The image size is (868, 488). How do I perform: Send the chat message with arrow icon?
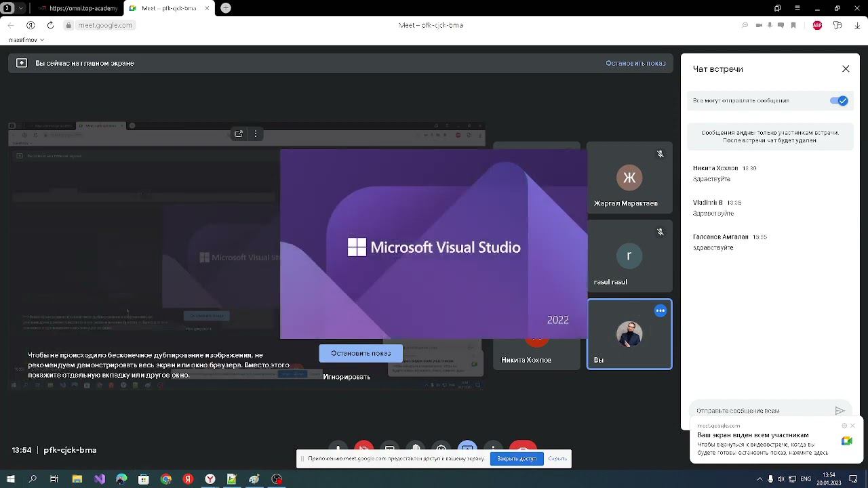[840, 410]
